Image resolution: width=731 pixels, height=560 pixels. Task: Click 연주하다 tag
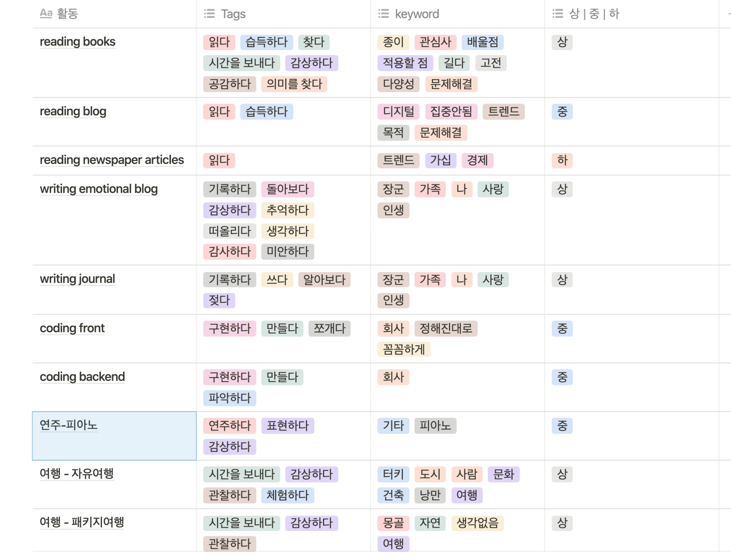pos(230,426)
